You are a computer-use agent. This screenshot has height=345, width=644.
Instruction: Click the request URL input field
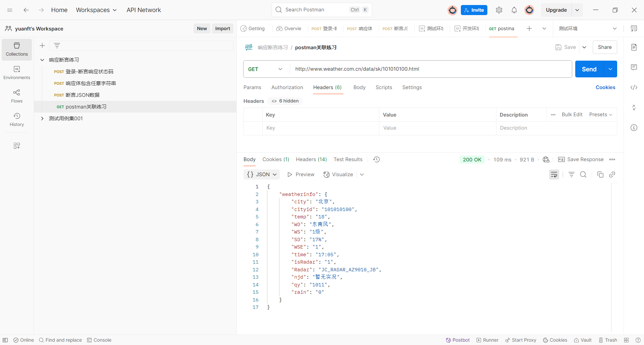[x=431, y=69]
